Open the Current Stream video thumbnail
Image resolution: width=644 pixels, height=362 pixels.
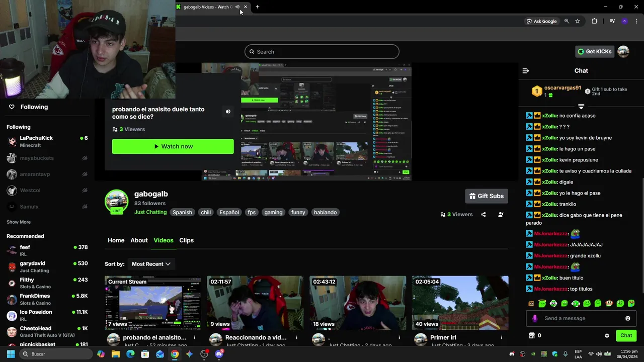(x=153, y=303)
